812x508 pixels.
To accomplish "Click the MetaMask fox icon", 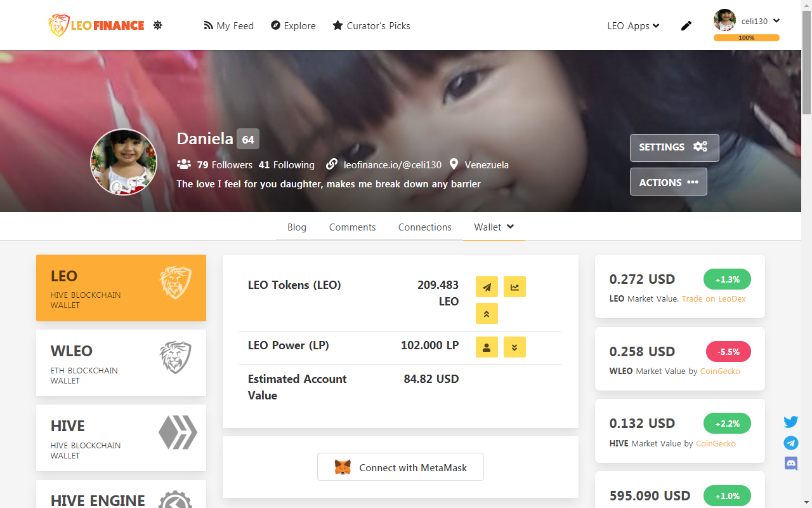I will click(x=343, y=467).
